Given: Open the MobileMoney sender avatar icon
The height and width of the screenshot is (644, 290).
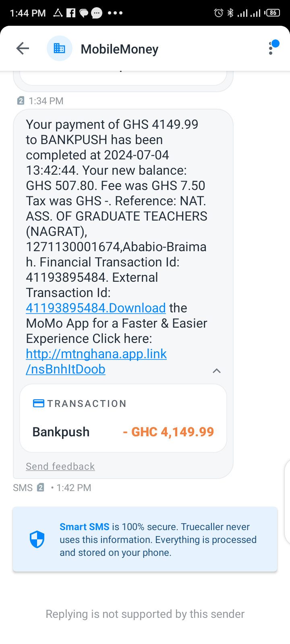Looking at the screenshot, I should [60, 49].
